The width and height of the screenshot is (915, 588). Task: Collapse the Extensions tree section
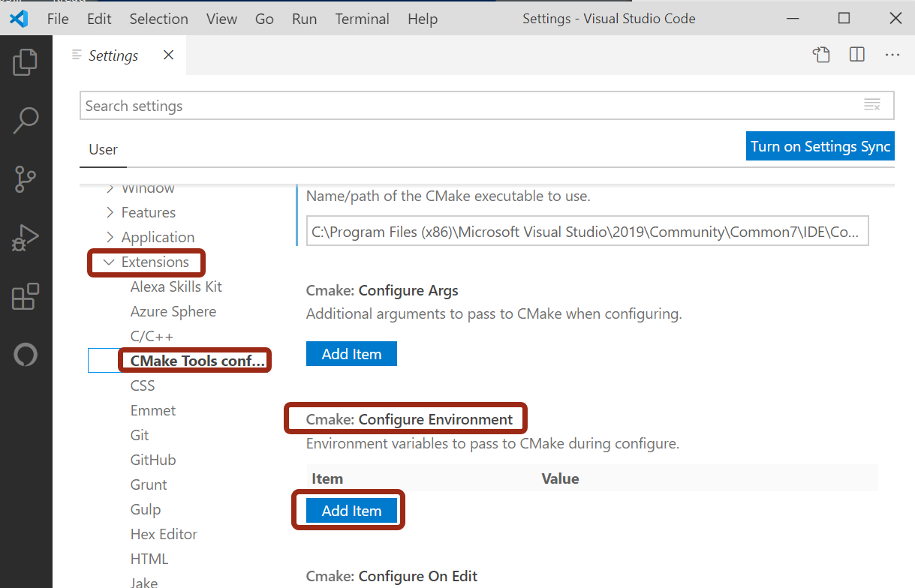pyautogui.click(x=110, y=262)
